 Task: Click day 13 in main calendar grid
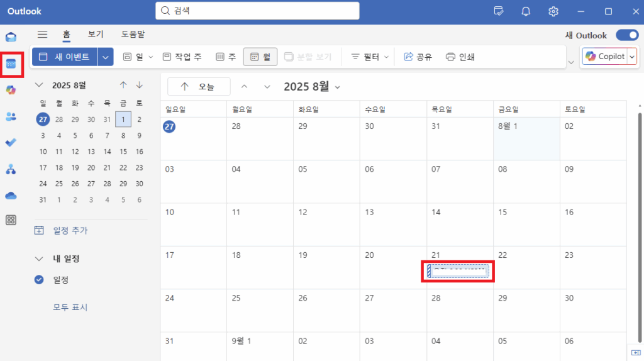point(393,225)
